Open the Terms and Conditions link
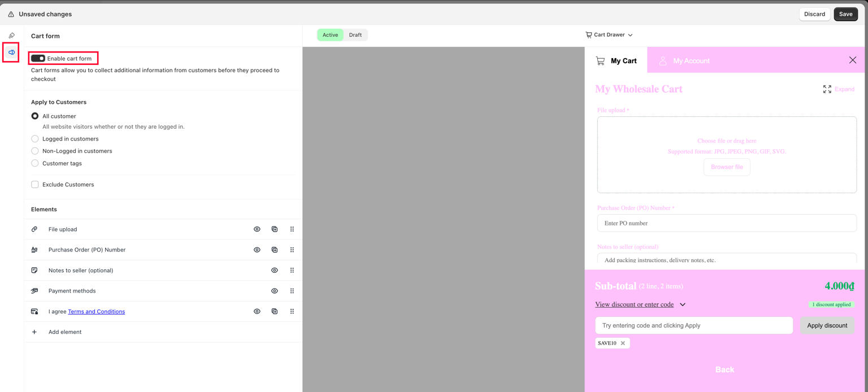 click(96, 312)
